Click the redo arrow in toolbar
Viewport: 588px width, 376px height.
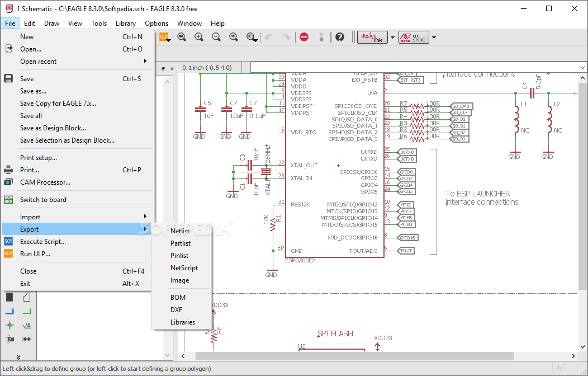(x=286, y=37)
